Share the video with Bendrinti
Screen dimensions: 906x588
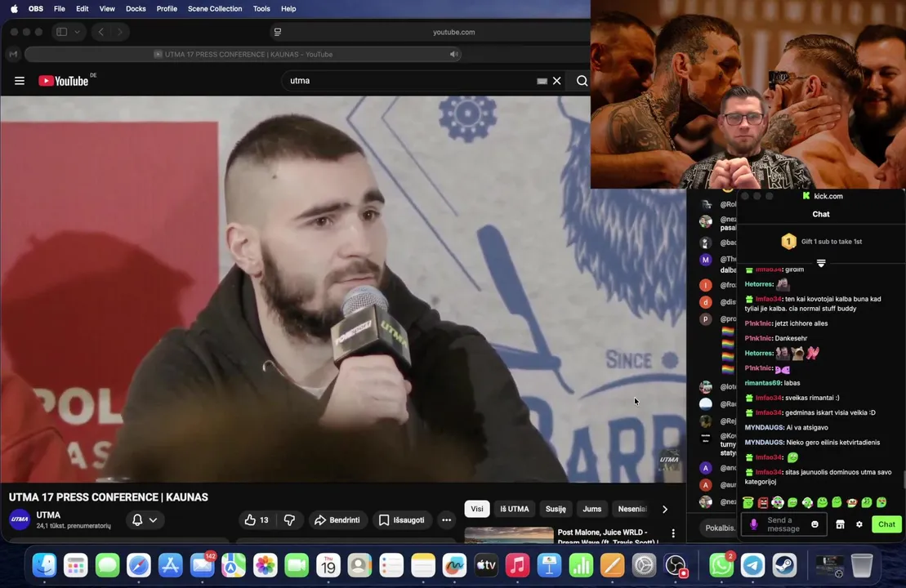tap(337, 520)
